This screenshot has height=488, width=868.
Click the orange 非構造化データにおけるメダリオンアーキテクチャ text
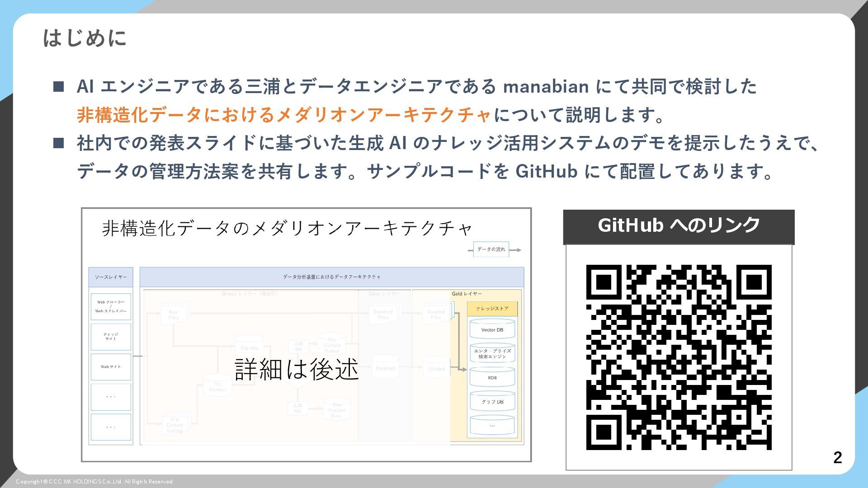coord(284,115)
